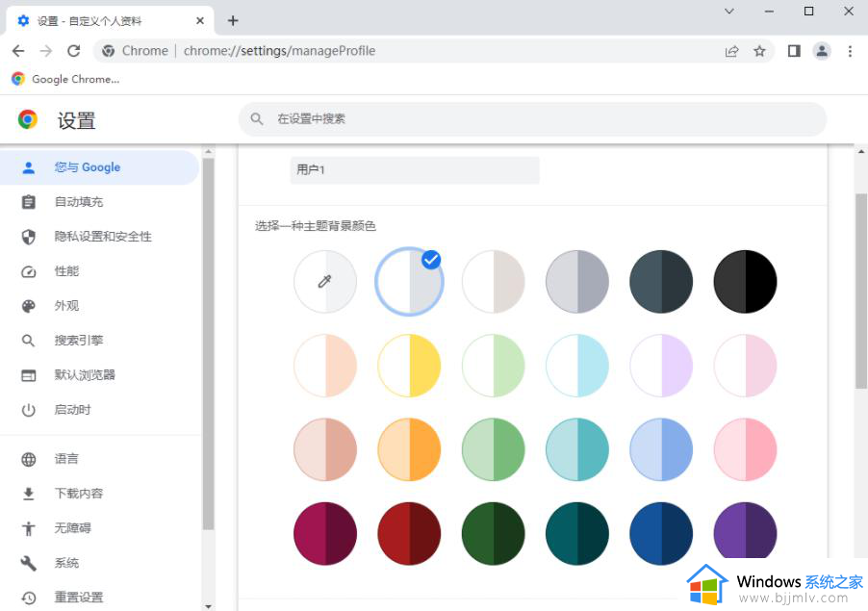Open Google Chrome bookmark in bookmarks bar
Screen dimensions: 868x611
click(65, 79)
